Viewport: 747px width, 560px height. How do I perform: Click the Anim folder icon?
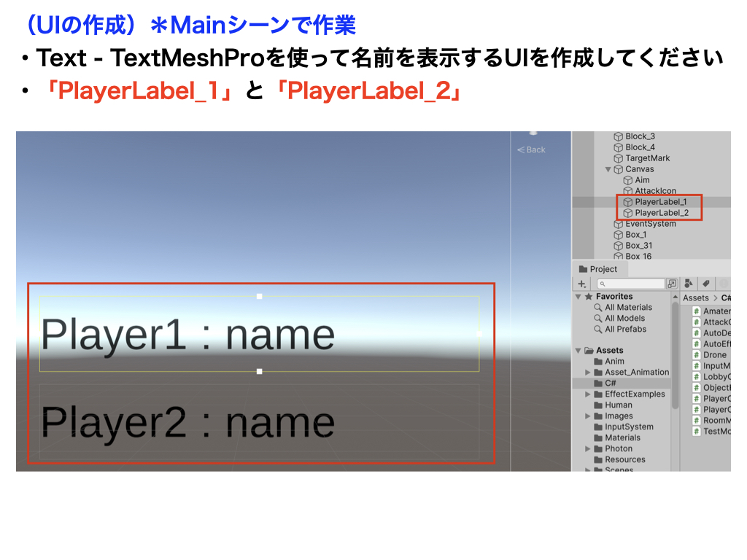click(x=598, y=362)
